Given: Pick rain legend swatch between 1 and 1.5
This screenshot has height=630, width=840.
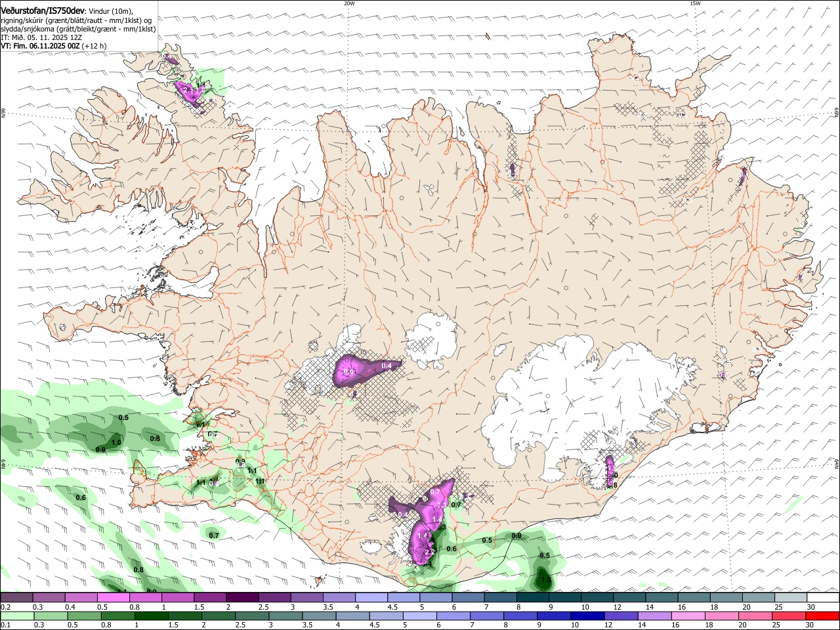Looking at the screenshot, I should pyautogui.click(x=151, y=616).
